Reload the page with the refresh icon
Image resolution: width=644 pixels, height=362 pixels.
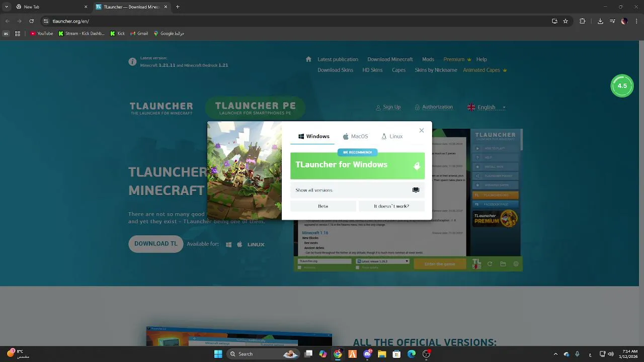click(x=31, y=21)
